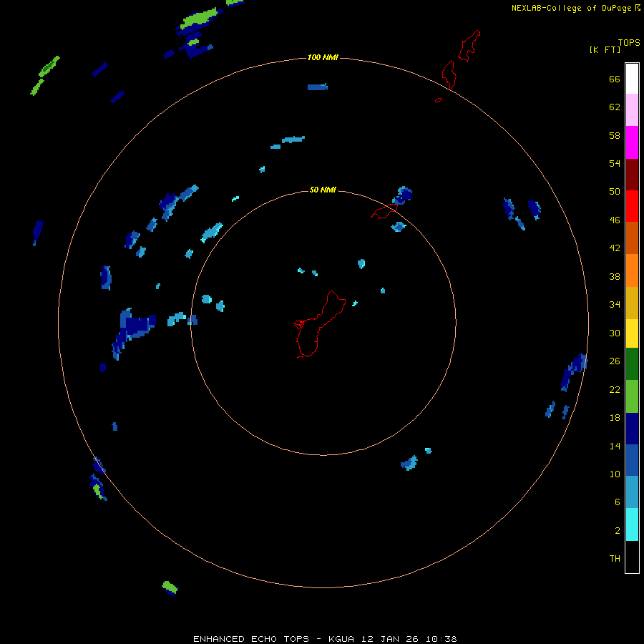Image resolution: width=644 pixels, height=644 pixels.
Task: Click the '2' legend value
Action: [x=618, y=531]
